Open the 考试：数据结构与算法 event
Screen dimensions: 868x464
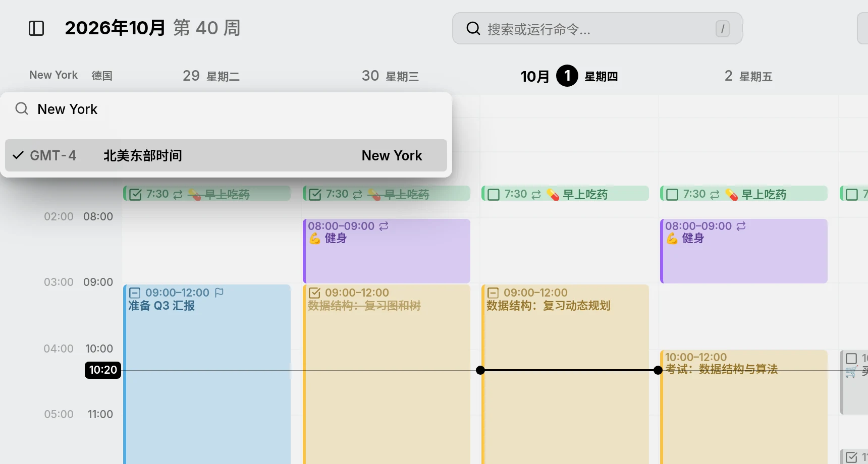[744, 407]
